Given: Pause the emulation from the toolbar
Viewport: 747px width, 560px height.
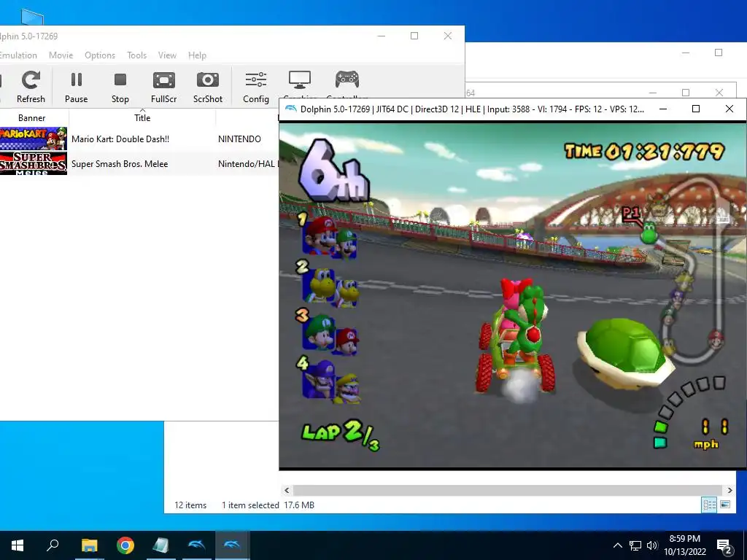Looking at the screenshot, I should pos(76,87).
